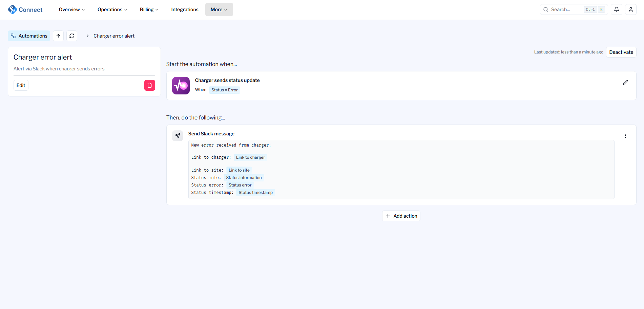Image resolution: width=644 pixels, height=309 pixels.
Task: Expand the Overview dropdown menu
Action: [71, 9]
